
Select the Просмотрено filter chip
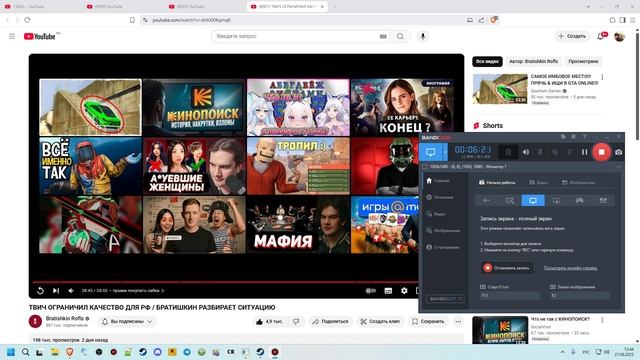pyautogui.click(x=583, y=61)
